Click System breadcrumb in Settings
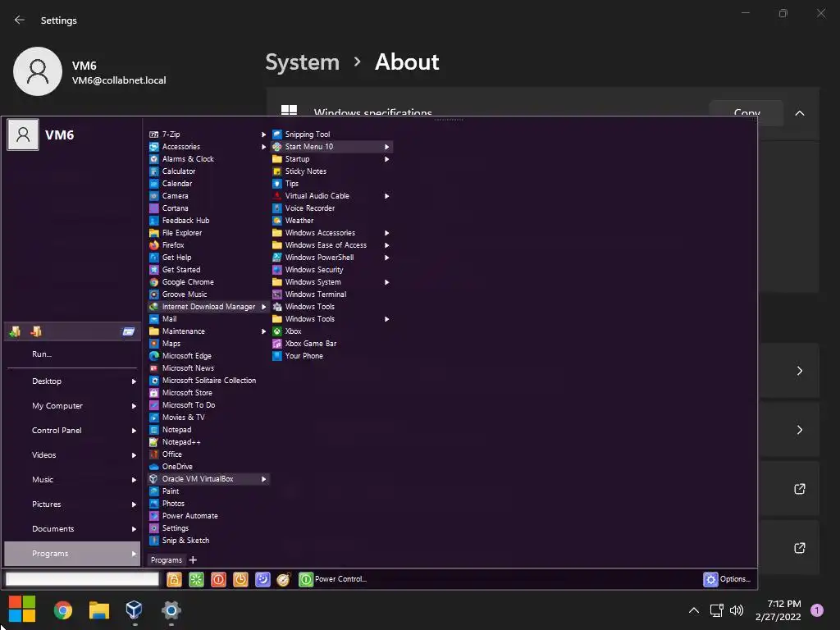This screenshot has width=840, height=630. tap(303, 62)
